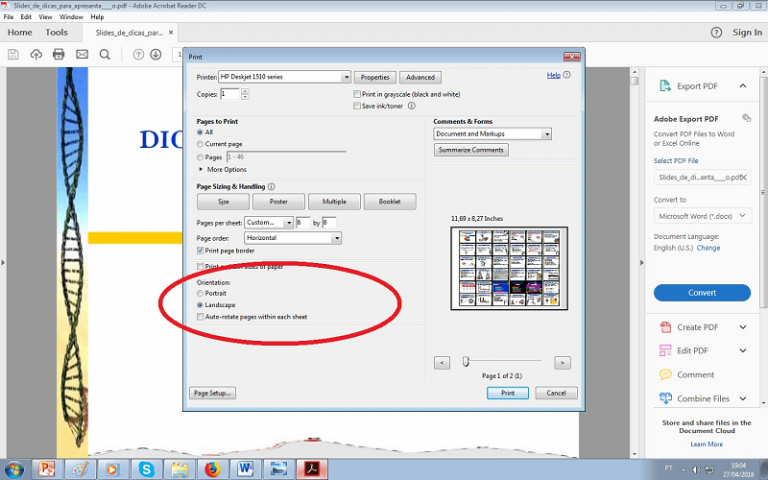Click the Print button in dialog
768x480 pixels.
[507, 393]
